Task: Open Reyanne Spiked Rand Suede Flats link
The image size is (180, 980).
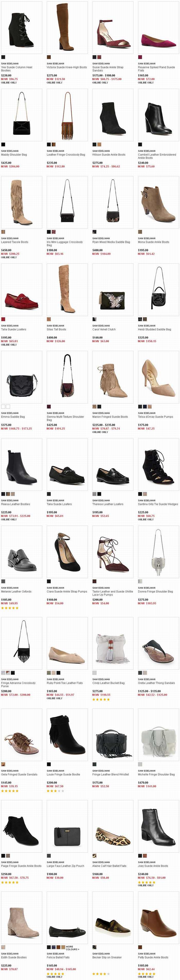Action: pos(156,69)
